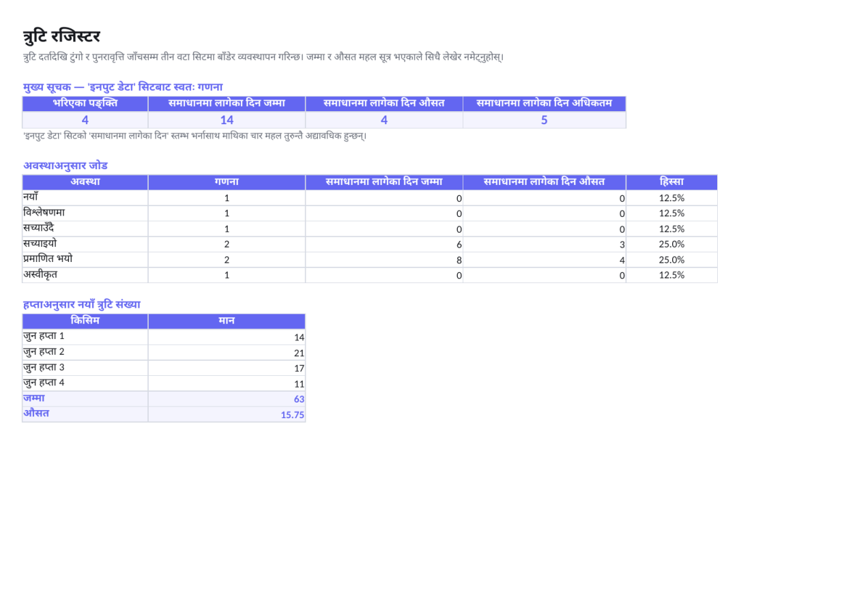Click the 'जुन हप्ता 1' row label

pyautogui.click(x=85, y=337)
